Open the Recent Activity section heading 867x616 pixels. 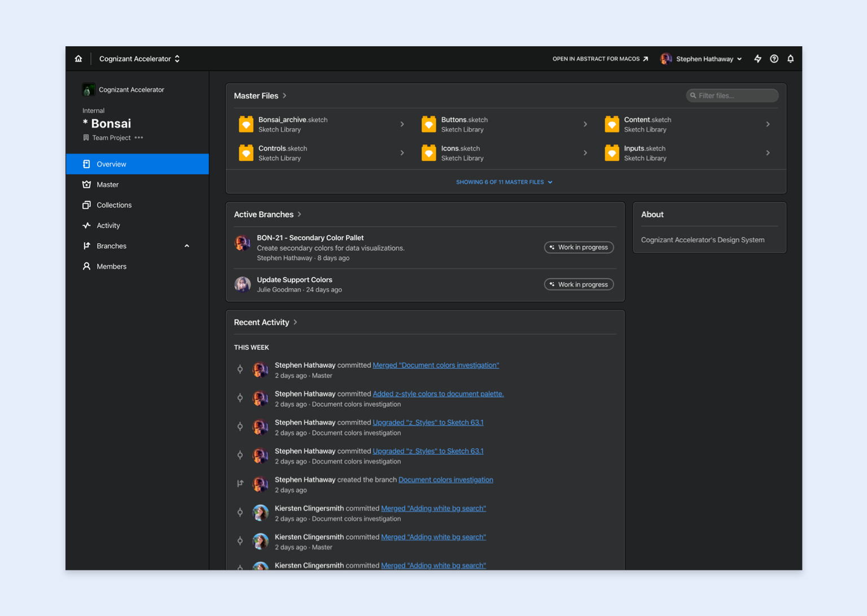click(265, 322)
